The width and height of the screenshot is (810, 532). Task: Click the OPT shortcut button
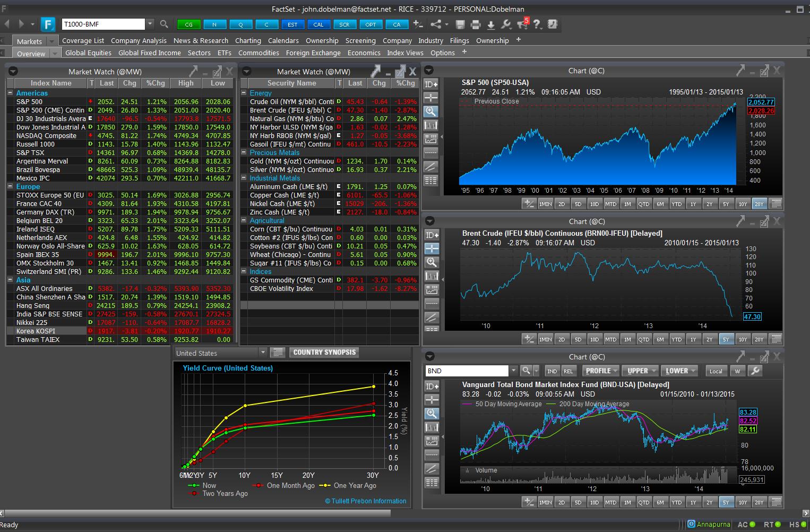(370, 24)
